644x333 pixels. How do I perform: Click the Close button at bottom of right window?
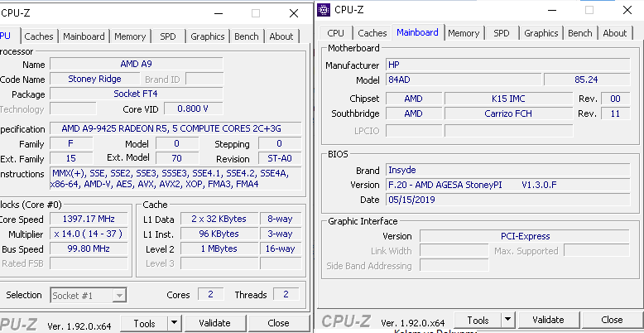click(612, 320)
